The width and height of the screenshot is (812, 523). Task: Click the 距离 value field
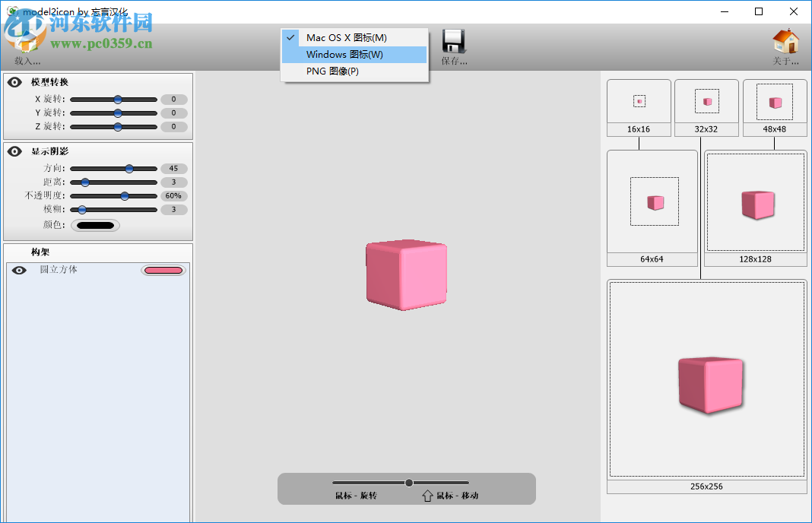[173, 182]
